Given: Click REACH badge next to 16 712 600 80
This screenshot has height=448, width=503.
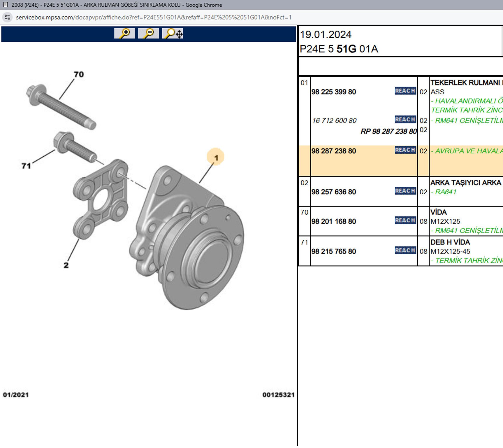Looking at the screenshot, I should click(x=405, y=120).
